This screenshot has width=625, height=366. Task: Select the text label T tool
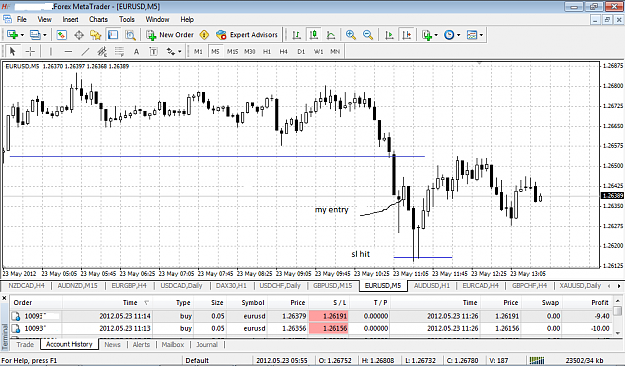153,51
